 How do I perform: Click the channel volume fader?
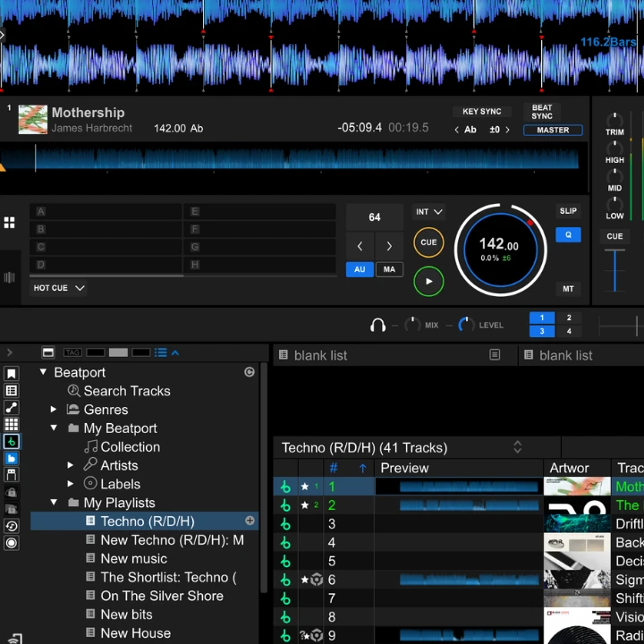coord(614,269)
